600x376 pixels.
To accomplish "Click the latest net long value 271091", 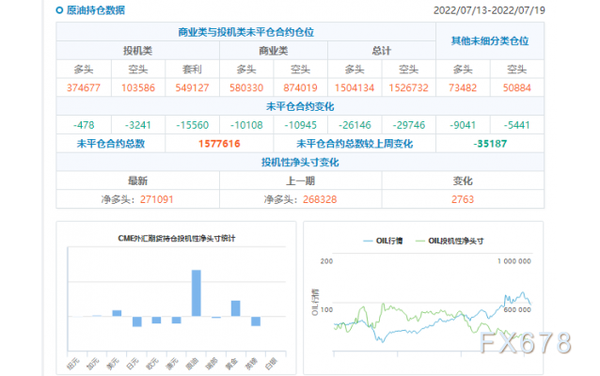I will 157,199.
